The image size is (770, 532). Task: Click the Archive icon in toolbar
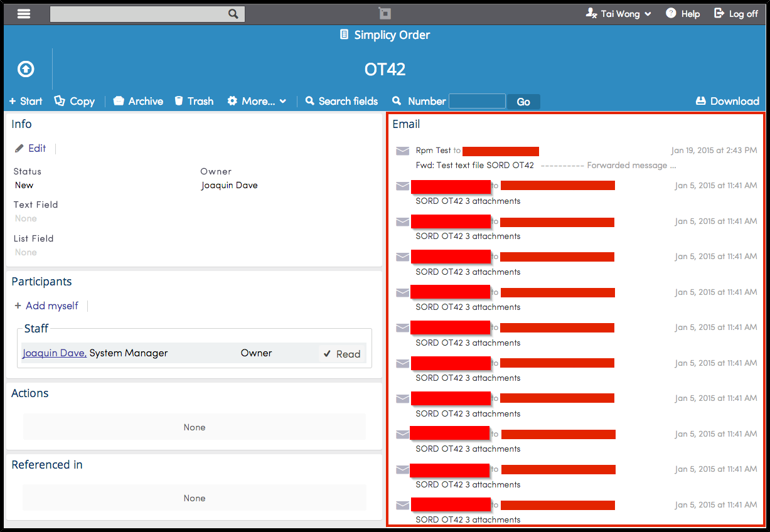click(119, 101)
